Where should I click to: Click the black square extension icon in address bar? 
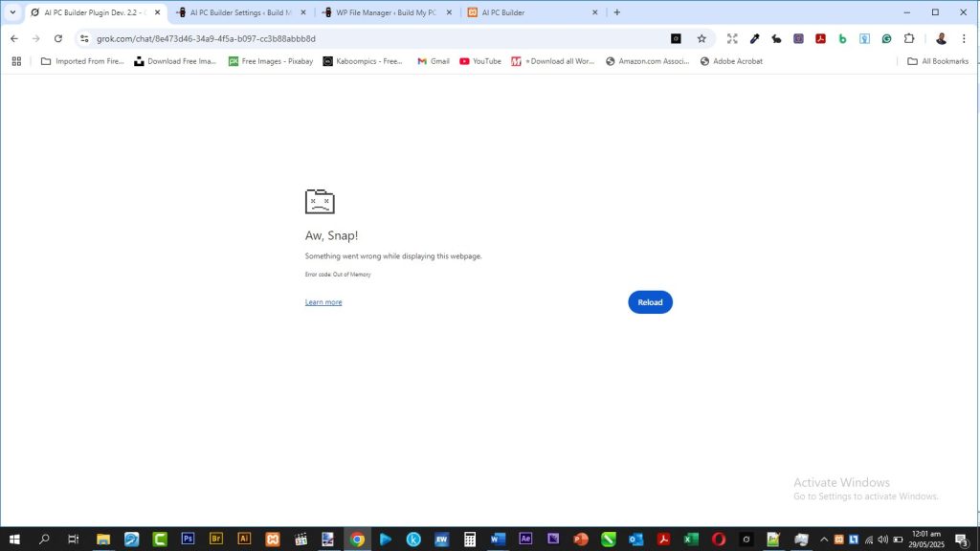pyautogui.click(x=676, y=38)
